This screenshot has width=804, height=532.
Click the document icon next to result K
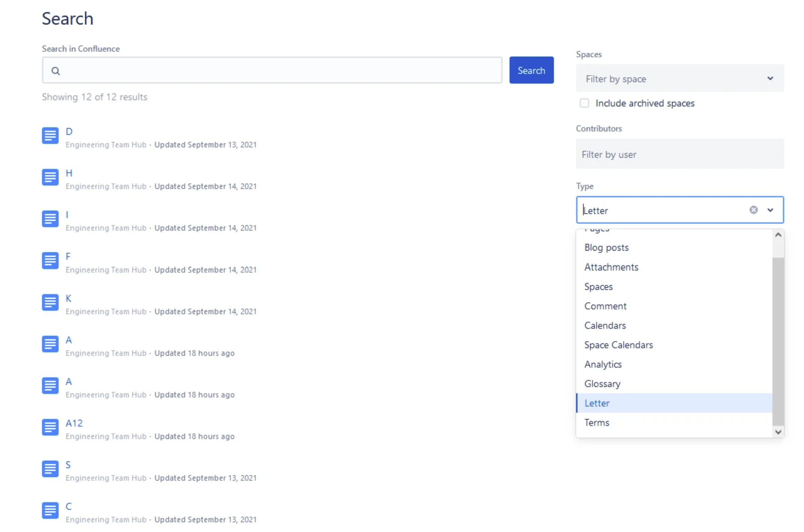[50, 302]
